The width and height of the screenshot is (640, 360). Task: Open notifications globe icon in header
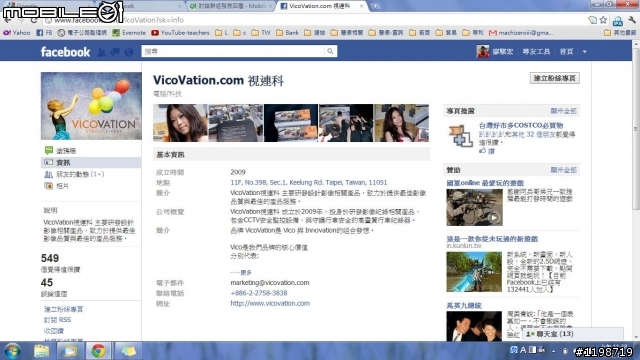point(129,52)
